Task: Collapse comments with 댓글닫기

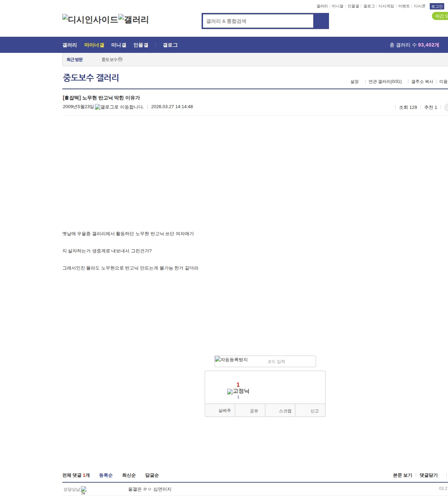Action: [428, 475]
